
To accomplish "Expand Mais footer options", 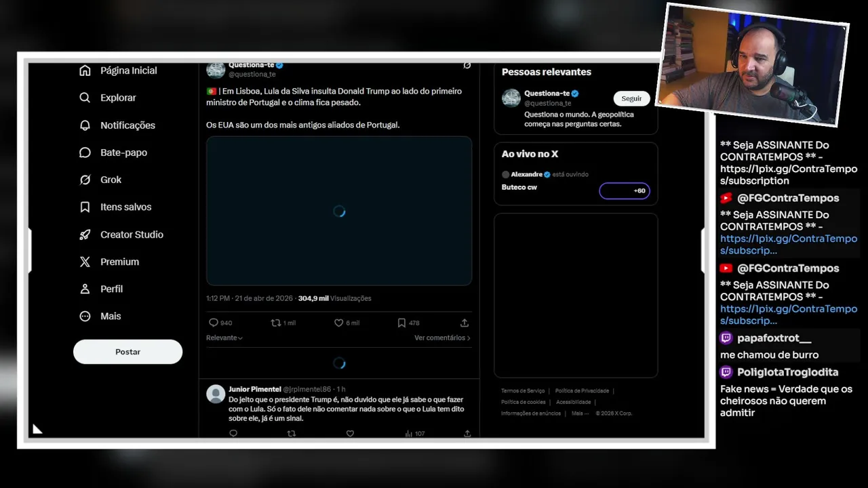I will pos(580,413).
